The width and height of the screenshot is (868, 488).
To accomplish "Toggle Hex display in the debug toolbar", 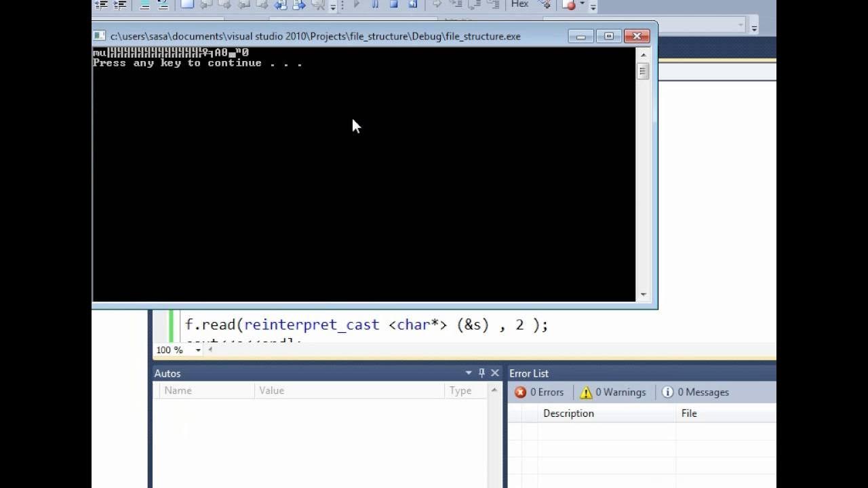I will click(519, 4).
